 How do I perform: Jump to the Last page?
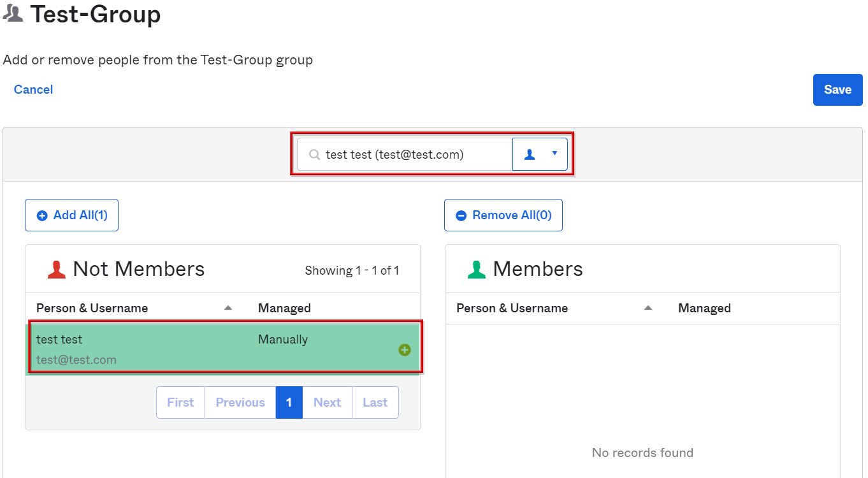[x=375, y=402]
